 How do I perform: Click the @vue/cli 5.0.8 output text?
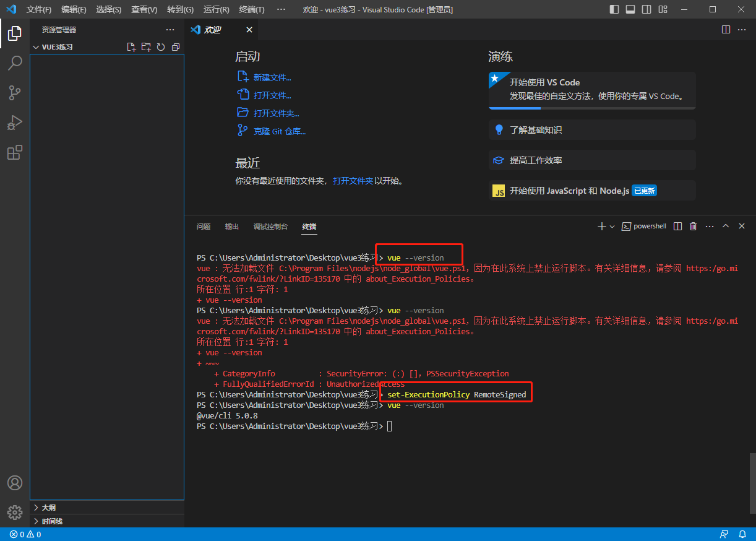click(x=227, y=416)
